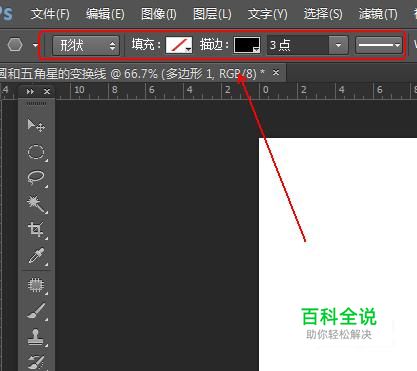Click the polygon tool preset icon
Viewport: 417px width, 371px height.
[x=15, y=45]
